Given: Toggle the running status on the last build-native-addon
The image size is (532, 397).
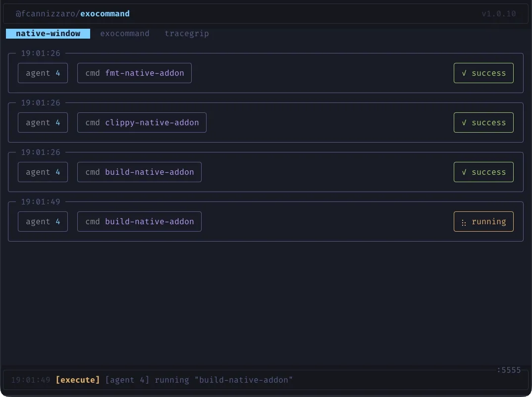Looking at the screenshot, I should pyautogui.click(x=483, y=222).
